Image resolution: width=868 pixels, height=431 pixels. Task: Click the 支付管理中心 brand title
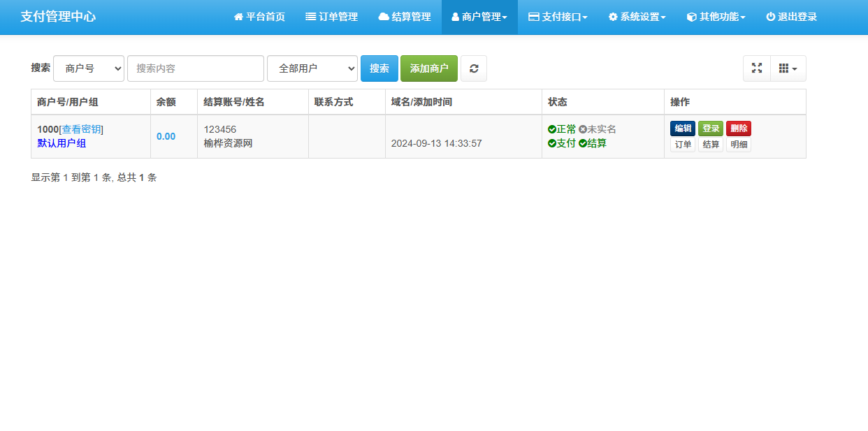58,17
